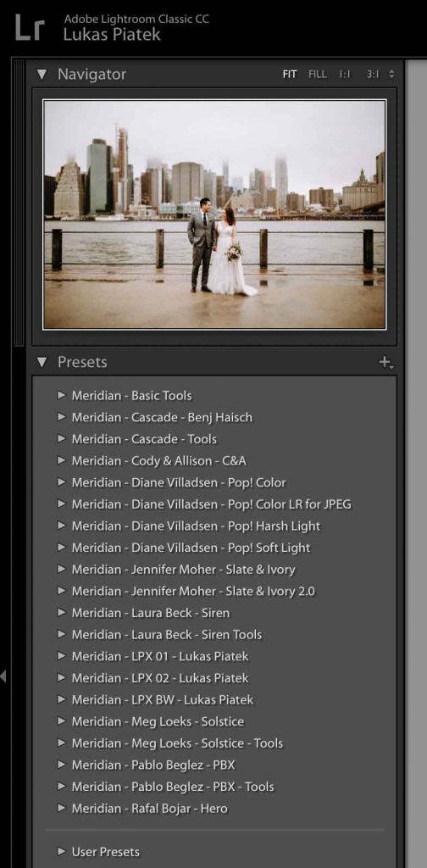427x868 pixels.
Task: Open the Navigator zoom level options arrows
Action: click(x=391, y=75)
